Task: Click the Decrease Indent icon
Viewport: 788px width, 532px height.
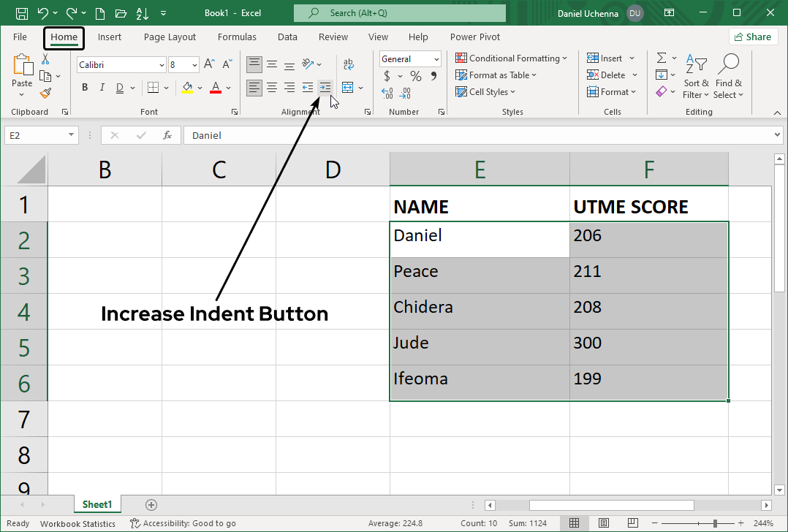Action: (x=308, y=87)
